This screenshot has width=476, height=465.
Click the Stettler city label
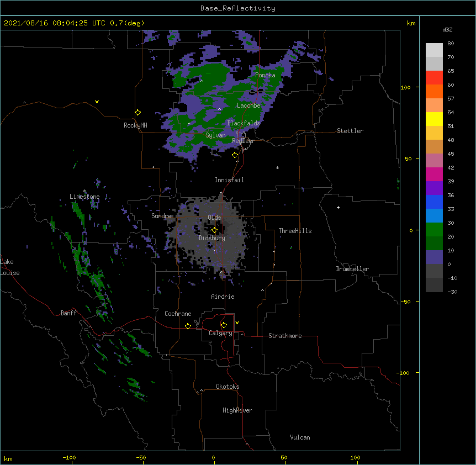pos(350,131)
